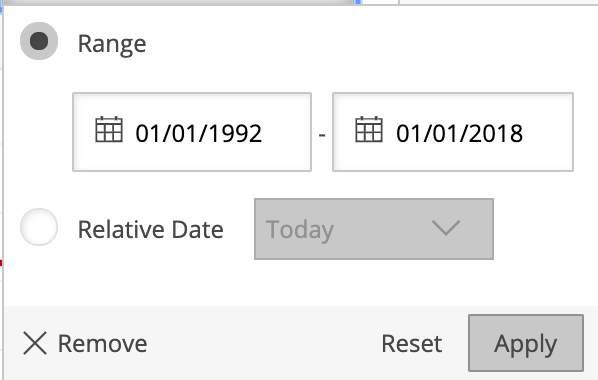Click the Relative Date label text
The image size is (598, 380).
pos(151,229)
